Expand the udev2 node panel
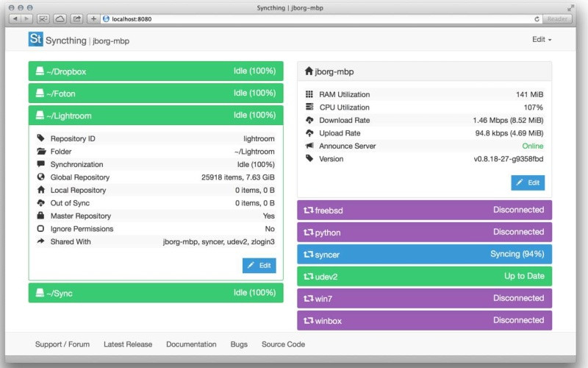The height and width of the screenshot is (368, 588). [424, 277]
